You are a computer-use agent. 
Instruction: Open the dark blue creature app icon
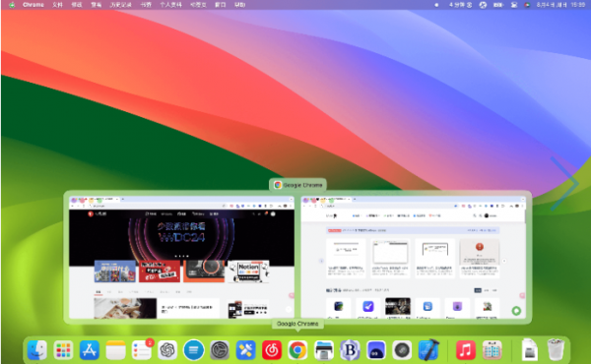click(x=376, y=350)
